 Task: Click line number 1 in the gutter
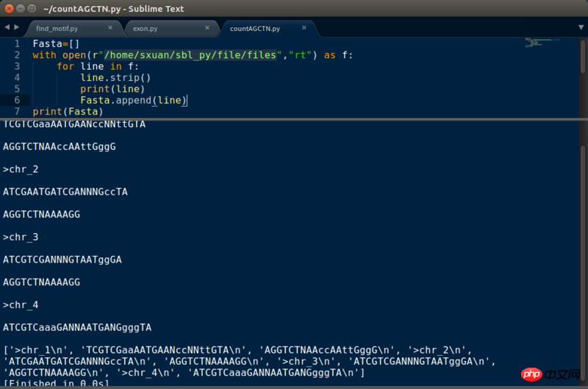coord(16,44)
